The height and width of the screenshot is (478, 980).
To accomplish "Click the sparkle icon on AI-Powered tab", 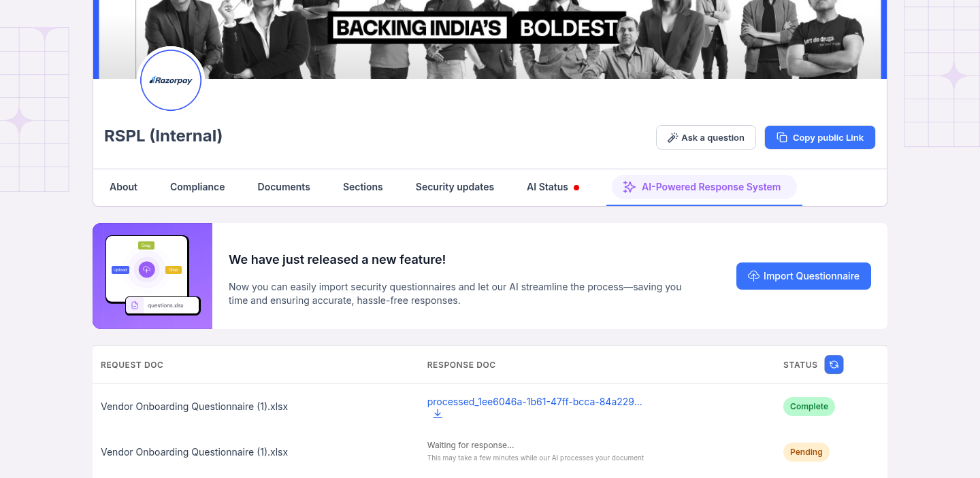I will (630, 187).
